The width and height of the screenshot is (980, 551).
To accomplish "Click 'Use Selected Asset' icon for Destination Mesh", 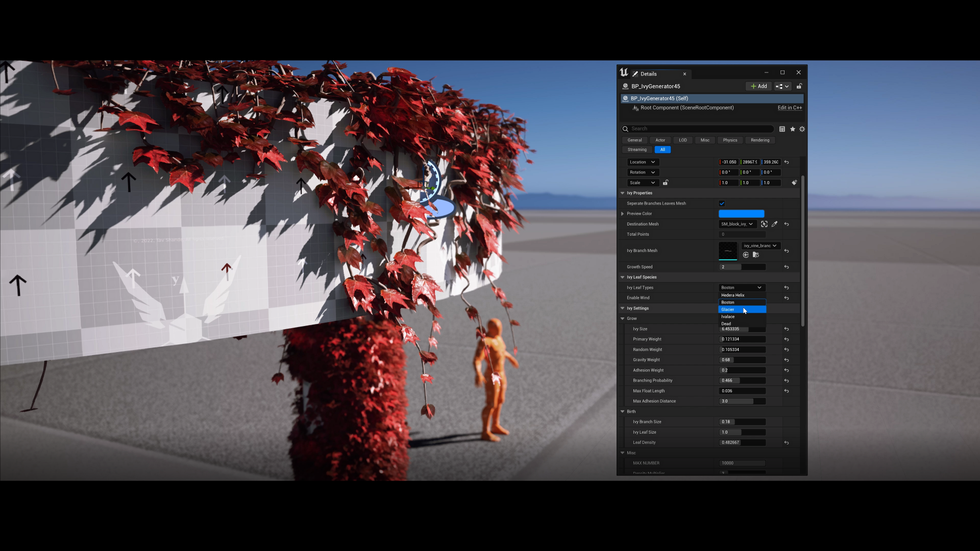I will (764, 224).
